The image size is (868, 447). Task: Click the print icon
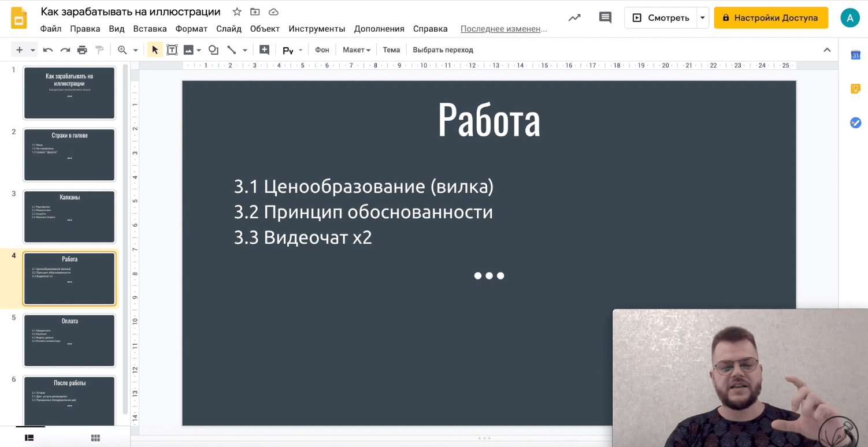pyautogui.click(x=82, y=50)
